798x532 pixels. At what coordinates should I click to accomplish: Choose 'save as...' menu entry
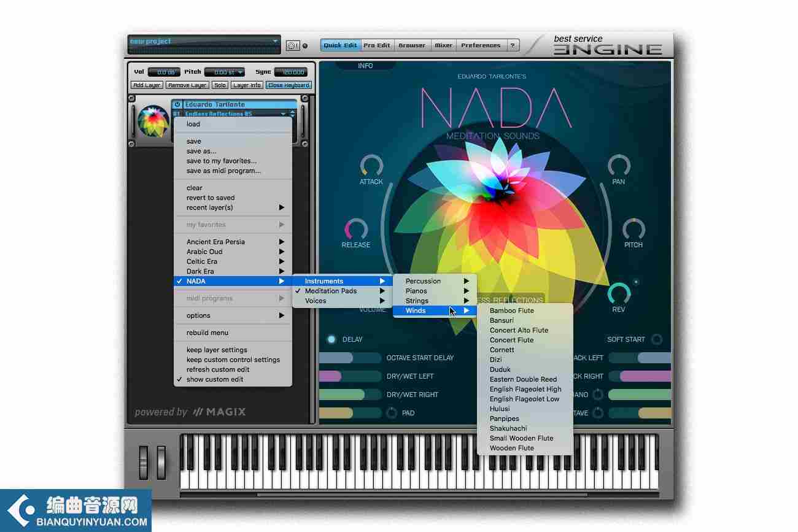(x=233, y=151)
